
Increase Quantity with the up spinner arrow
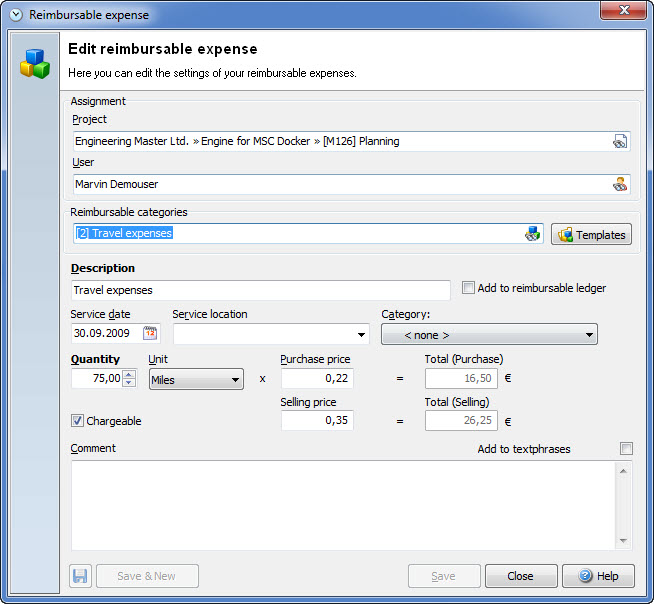[x=129, y=374]
